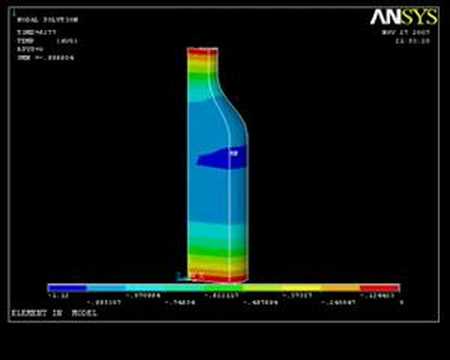Click the red bottom edge of the model
The image size is (450, 360).
pyautogui.click(x=217, y=277)
